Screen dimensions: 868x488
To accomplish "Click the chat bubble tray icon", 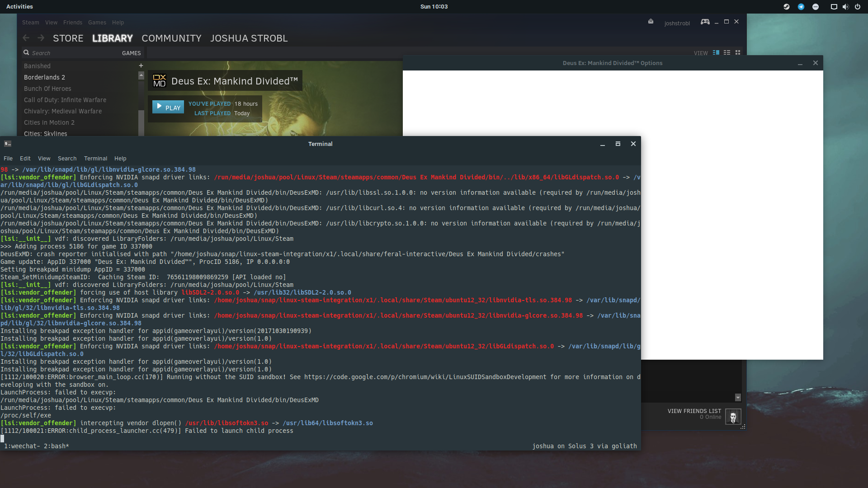I will [x=816, y=7].
